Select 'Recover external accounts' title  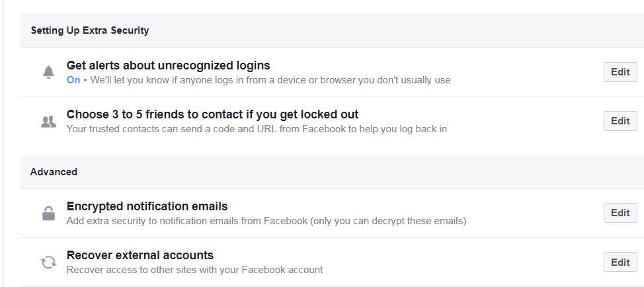pos(140,255)
